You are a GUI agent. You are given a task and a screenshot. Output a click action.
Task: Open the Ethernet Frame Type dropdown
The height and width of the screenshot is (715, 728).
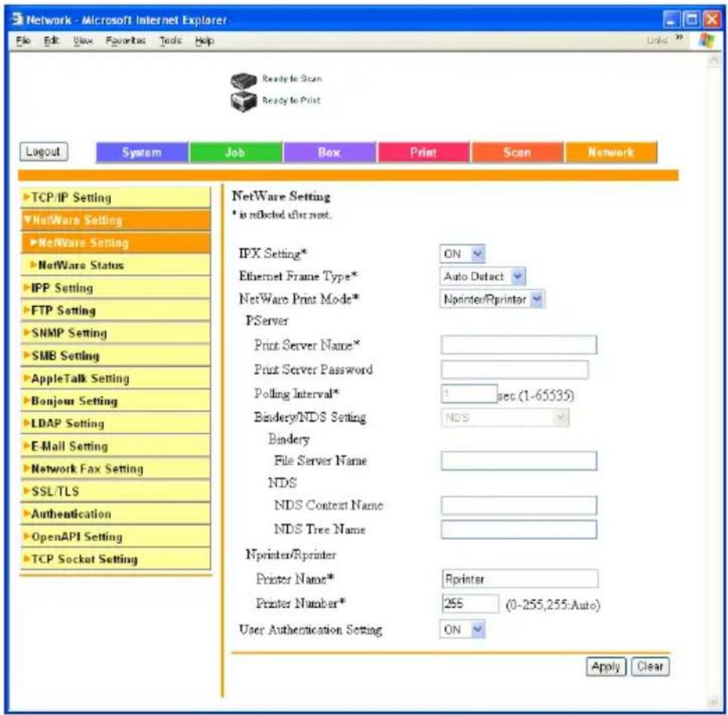(x=482, y=277)
